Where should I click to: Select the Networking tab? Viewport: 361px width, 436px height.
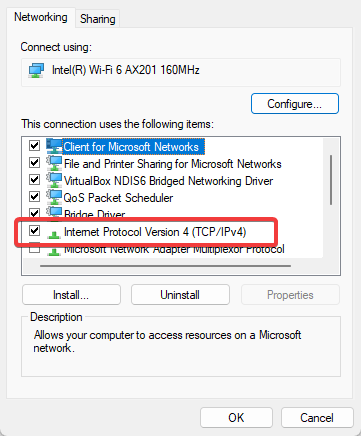tap(41, 17)
